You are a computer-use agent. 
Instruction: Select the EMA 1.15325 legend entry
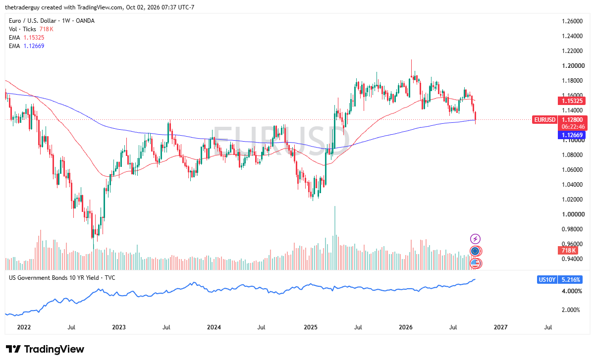point(27,38)
